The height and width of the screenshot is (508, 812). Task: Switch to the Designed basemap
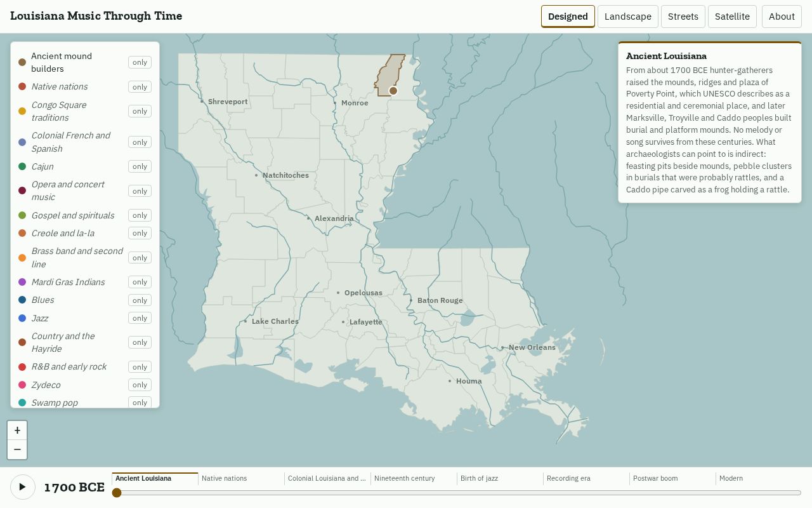click(x=568, y=17)
